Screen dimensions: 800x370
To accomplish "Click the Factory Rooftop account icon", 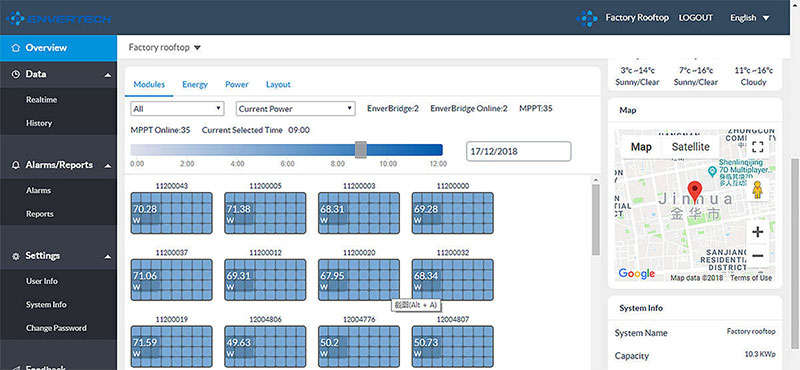I will pyautogui.click(x=587, y=18).
